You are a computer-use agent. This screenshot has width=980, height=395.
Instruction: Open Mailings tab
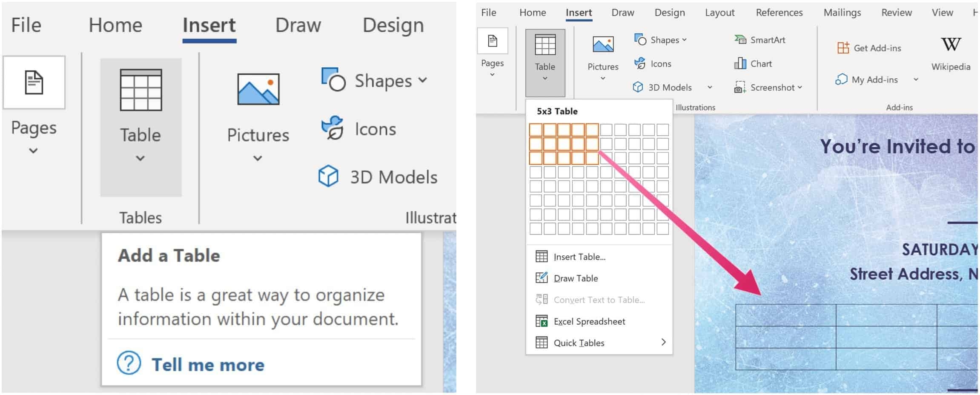coord(842,13)
